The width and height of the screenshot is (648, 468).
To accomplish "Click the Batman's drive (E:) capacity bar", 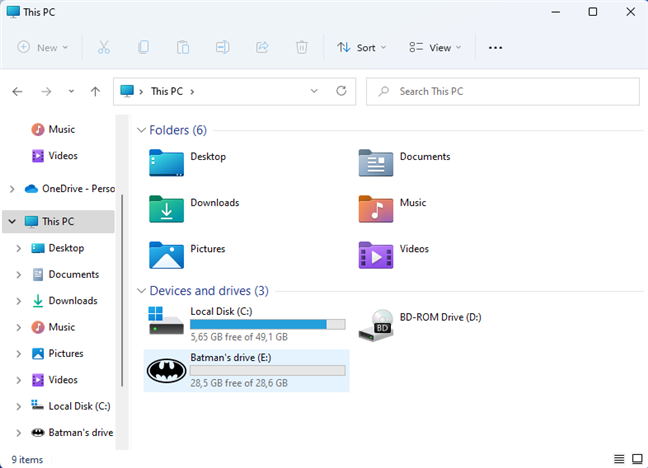I will pos(268,370).
